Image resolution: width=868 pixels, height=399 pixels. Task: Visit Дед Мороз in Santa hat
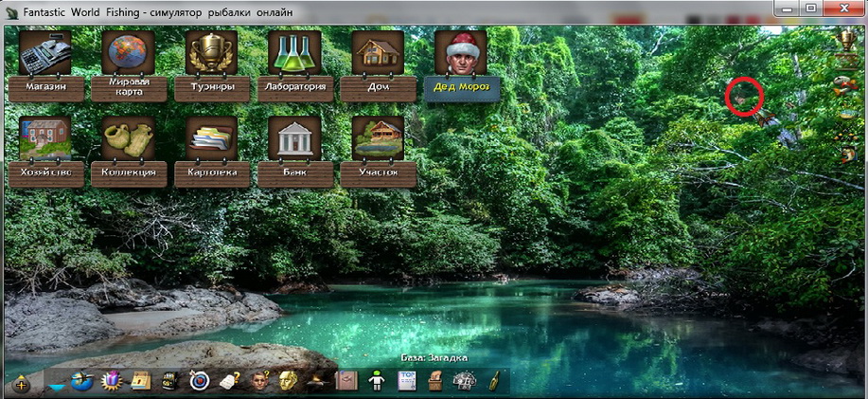[x=461, y=65]
